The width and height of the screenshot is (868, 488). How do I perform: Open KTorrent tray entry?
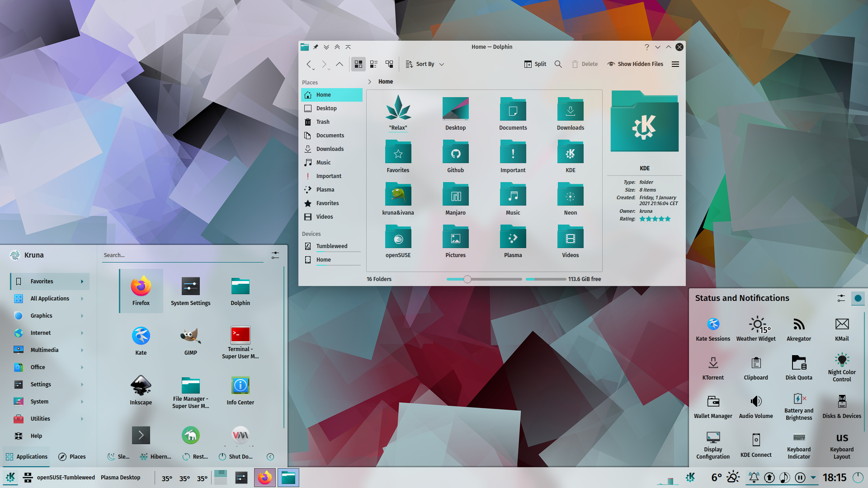point(713,368)
